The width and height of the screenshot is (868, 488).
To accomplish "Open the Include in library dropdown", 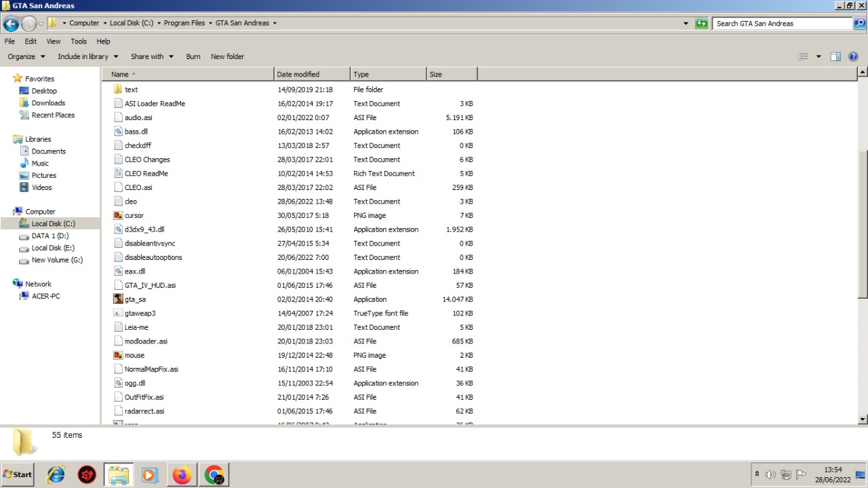I will click(88, 56).
